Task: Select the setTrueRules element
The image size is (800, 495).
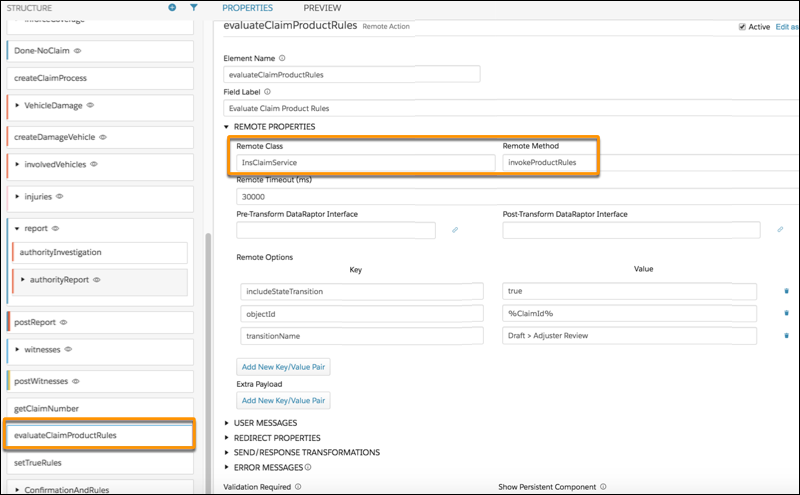Action: pos(101,463)
